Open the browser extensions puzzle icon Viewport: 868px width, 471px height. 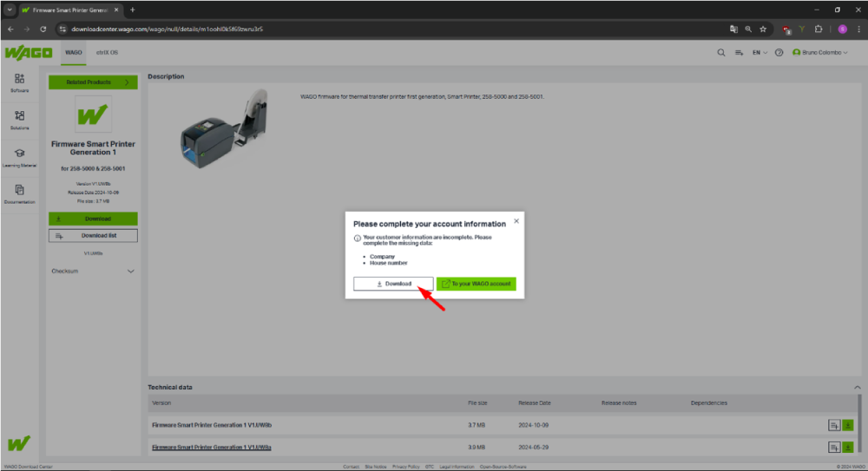819,29
